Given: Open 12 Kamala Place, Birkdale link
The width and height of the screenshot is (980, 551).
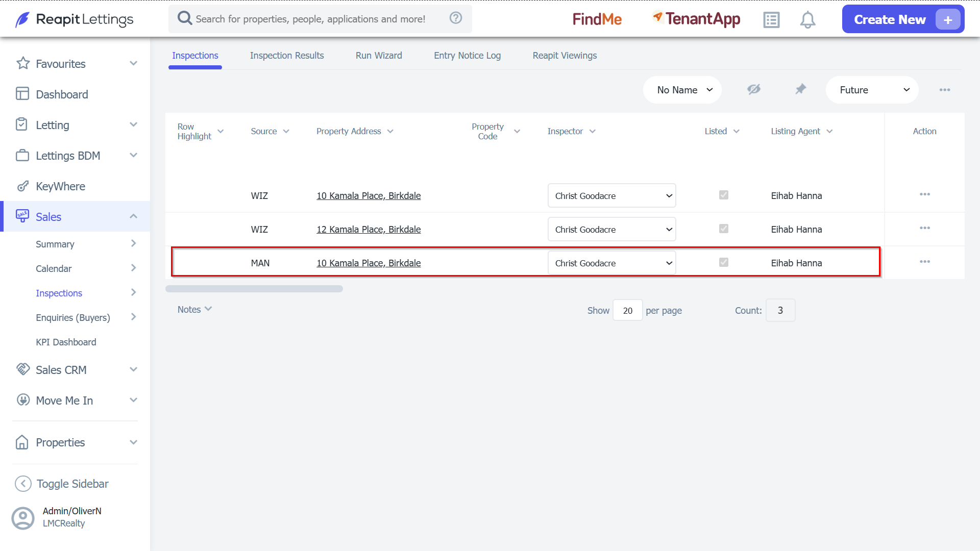Looking at the screenshot, I should point(369,230).
